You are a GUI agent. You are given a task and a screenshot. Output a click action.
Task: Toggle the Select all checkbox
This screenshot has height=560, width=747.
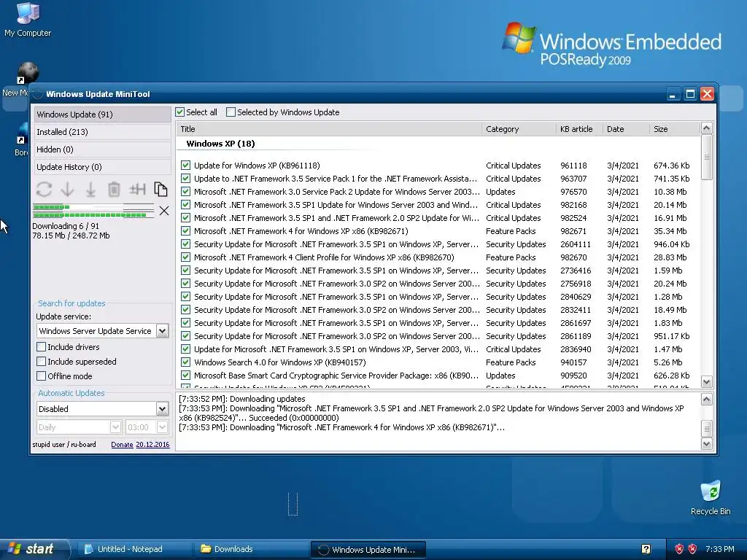tap(179, 112)
